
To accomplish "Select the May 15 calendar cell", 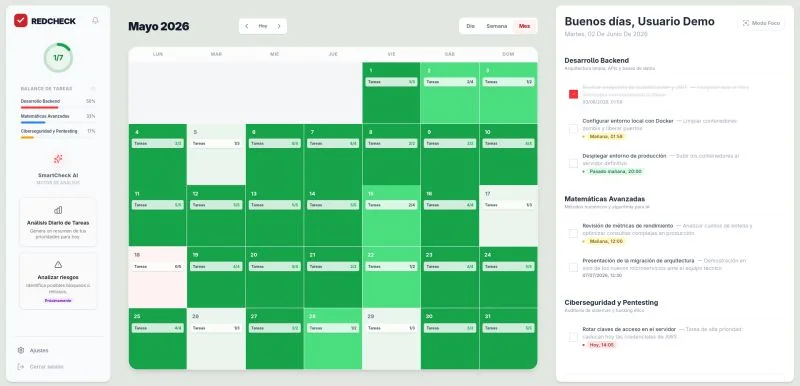I will [391, 216].
